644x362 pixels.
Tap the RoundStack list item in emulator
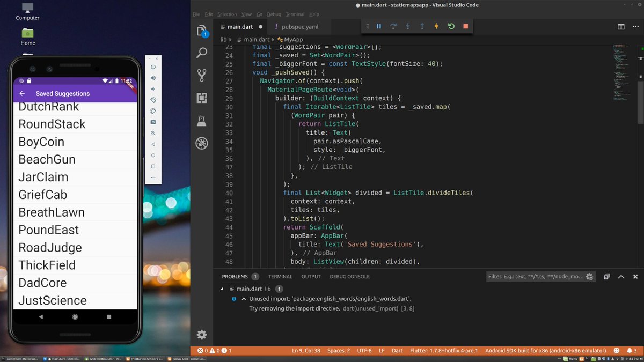coord(75,124)
